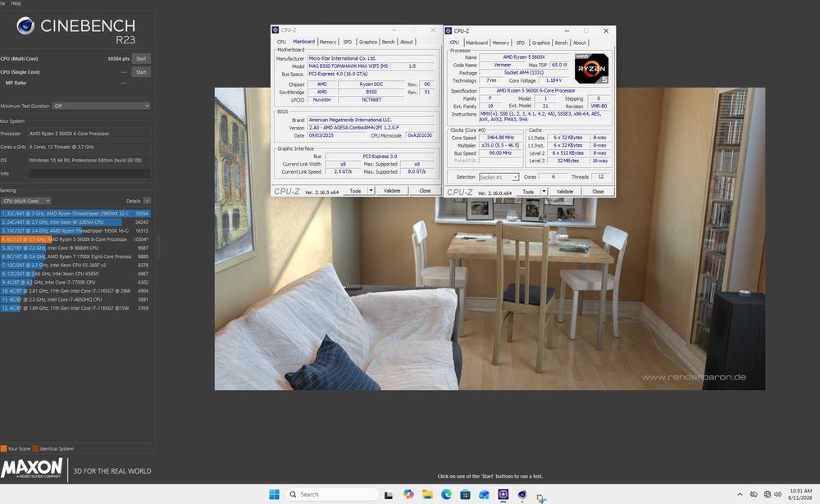This screenshot has height=504, width=820.
Task: Start the CPU (Single Core) test
Action: 141,71
